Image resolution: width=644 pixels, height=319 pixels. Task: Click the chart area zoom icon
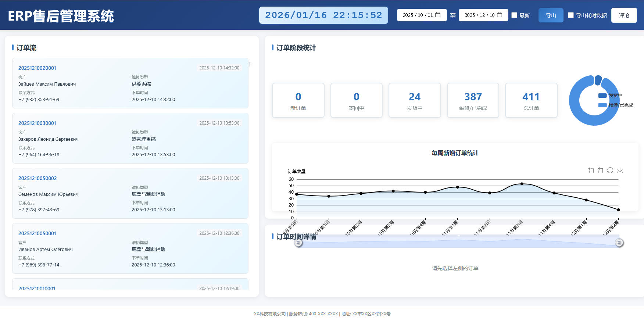tap(591, 171)
